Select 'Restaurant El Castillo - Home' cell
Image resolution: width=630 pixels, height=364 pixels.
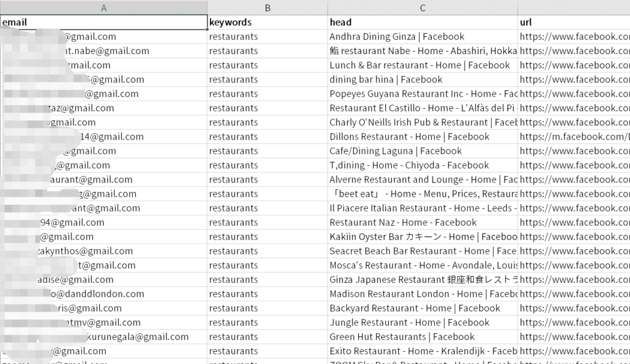(x=423, y=108)
